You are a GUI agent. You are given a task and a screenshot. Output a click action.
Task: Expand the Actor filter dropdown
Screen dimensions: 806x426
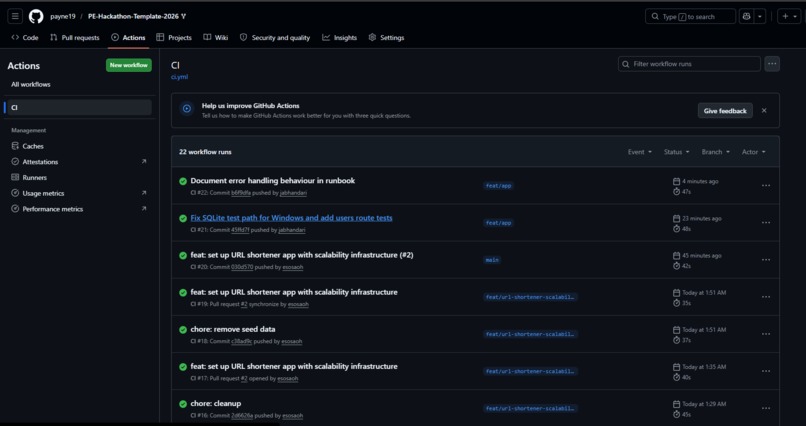click(754, 152)
